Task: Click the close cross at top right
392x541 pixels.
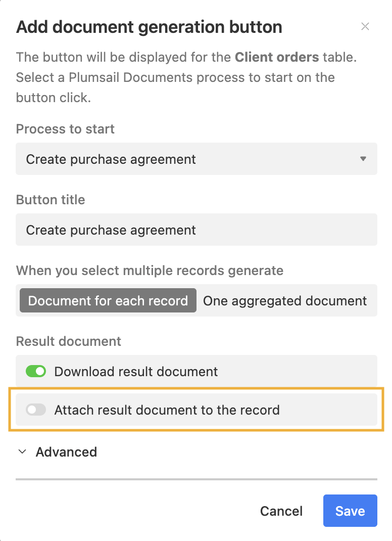Action: point(365,26)
